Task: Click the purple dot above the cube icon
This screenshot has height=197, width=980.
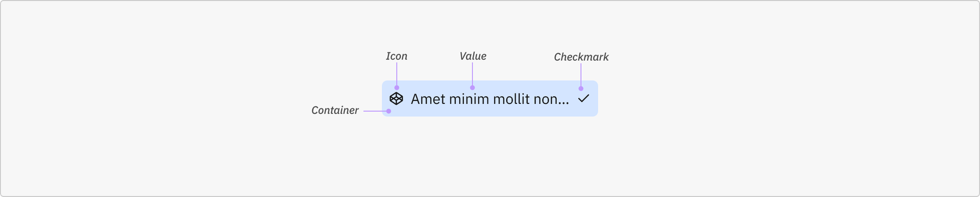Action: click(x=397, y=88)
